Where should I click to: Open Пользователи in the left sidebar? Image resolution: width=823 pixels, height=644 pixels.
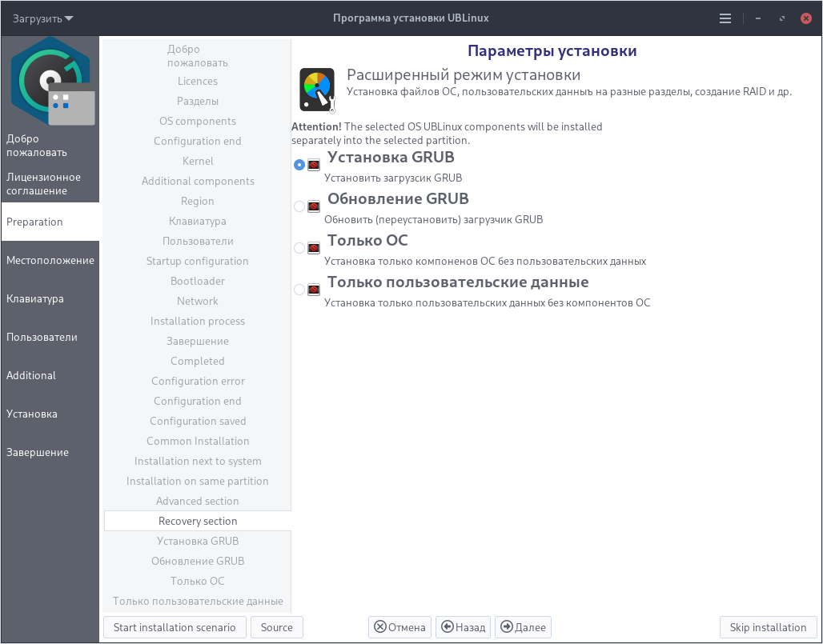[x=50, y=338]
